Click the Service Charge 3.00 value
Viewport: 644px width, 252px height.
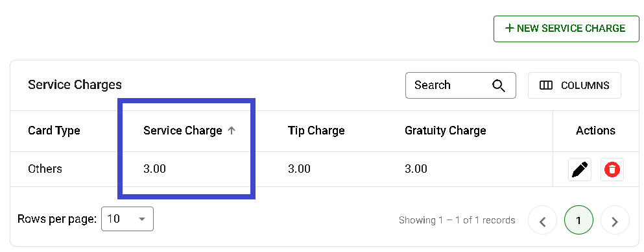[154, 169]
